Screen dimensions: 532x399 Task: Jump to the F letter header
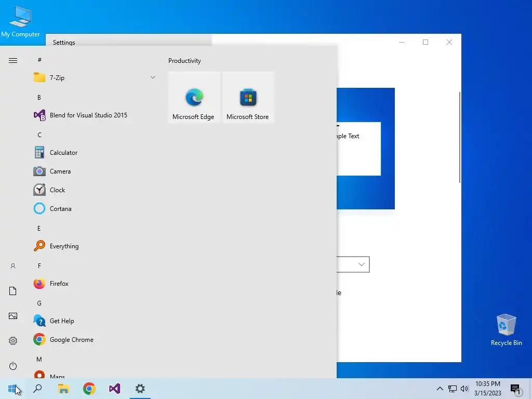pos(39,265)
